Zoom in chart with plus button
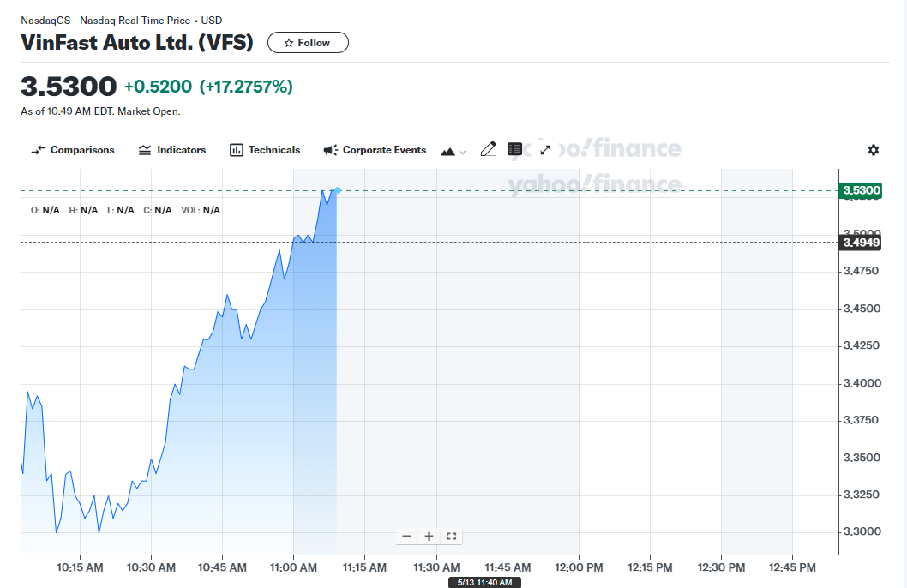 (x=429, y=537)
